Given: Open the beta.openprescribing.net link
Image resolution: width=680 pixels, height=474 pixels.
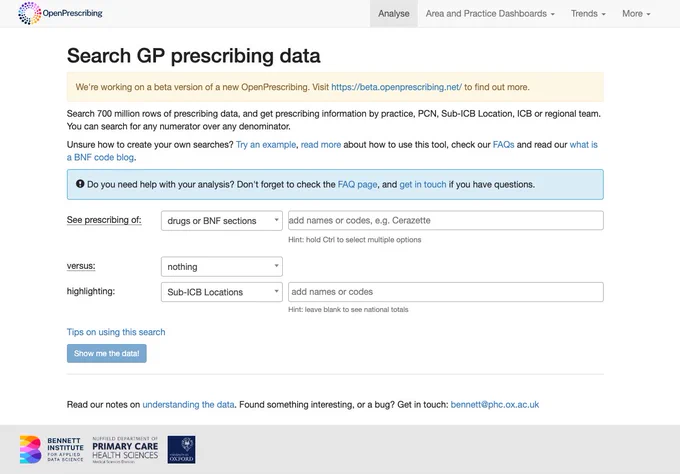Looking at the screenshot, I should pyautogui.click(x=396, y=87).
